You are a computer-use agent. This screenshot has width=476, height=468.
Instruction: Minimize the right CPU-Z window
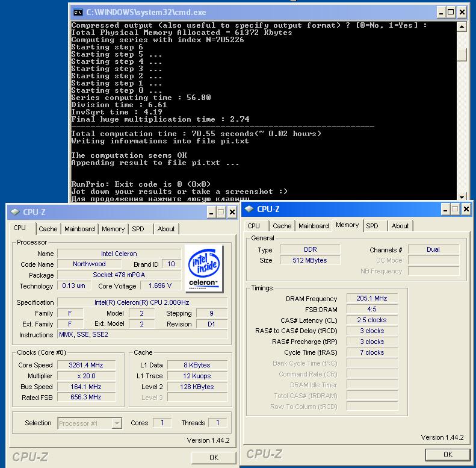tap(445, 209)
